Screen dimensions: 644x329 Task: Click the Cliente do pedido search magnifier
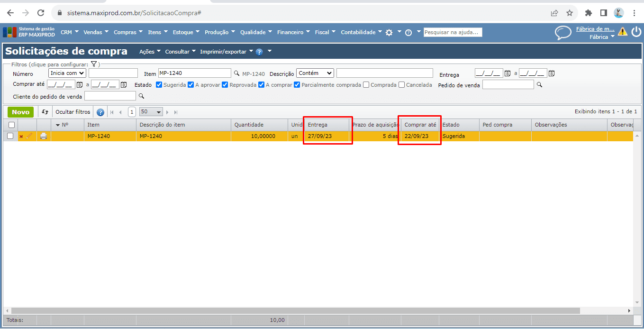(x=141, y=96)
